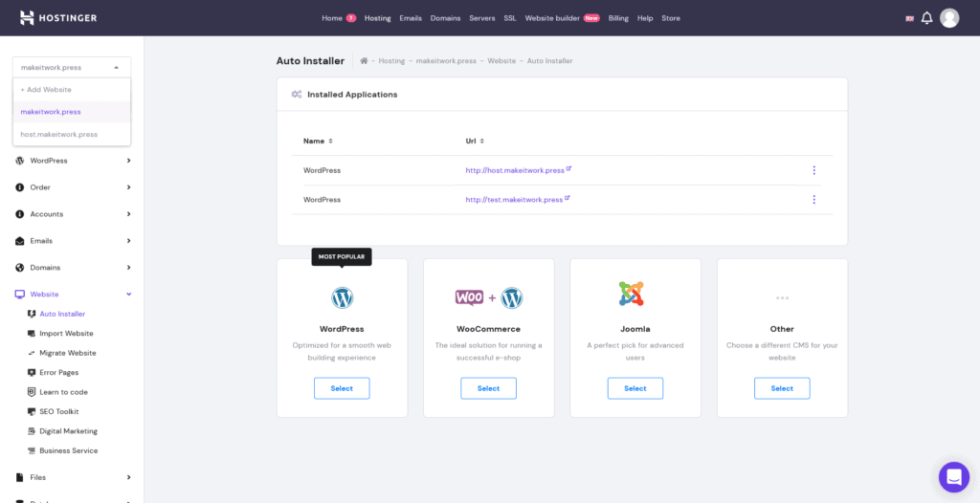Choose + Add Website in dropdown list
Viewport: 980px width, 503px height.
pyautogui.click(x=72, y=90)
